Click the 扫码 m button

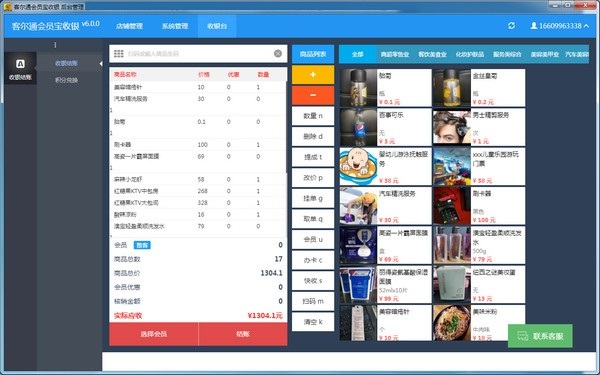(313, 302)
